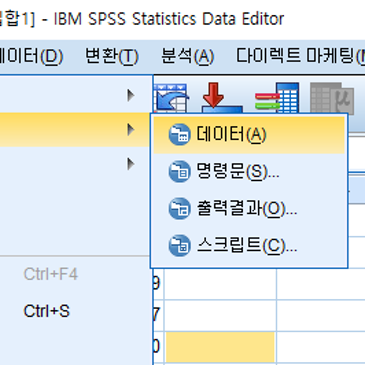
Task: Click the yellow highlighted data cell
Action: (x=220, y=347)
